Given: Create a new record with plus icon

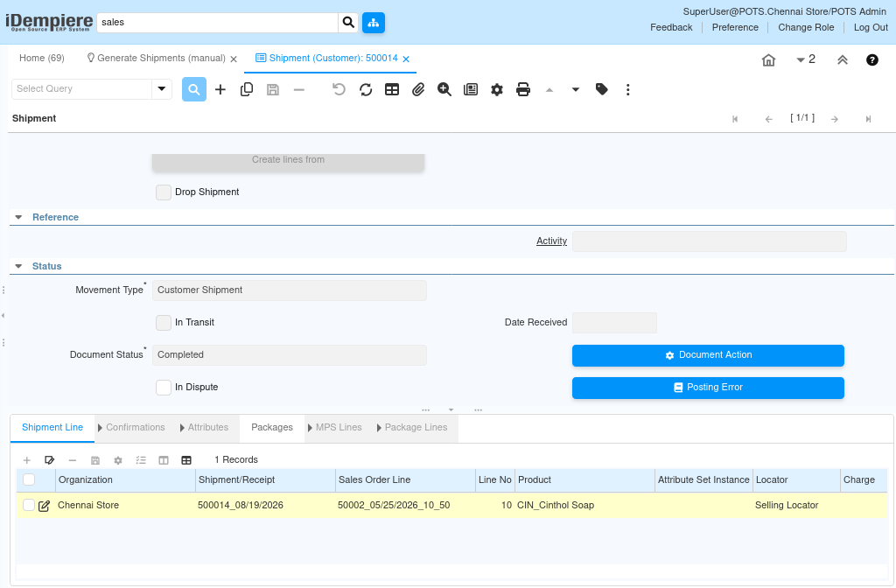Looking at the screenshot, I should pos(220,89).
